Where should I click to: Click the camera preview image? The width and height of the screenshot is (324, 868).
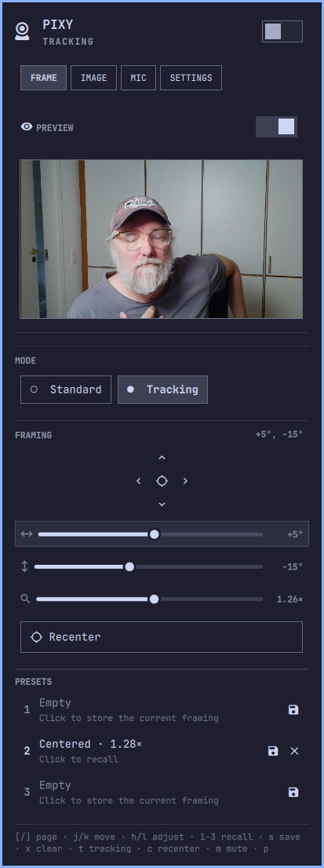(x=162, y=239)
